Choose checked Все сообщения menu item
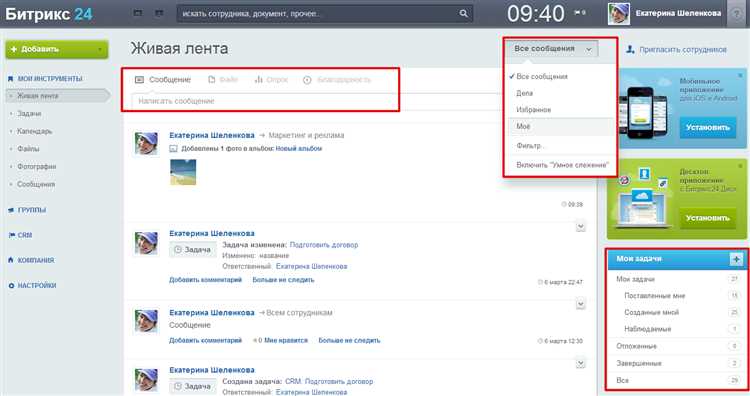Image resolution: width=750 pixels, height=396 pixels. pyautogui.click(x=542, y=77)
